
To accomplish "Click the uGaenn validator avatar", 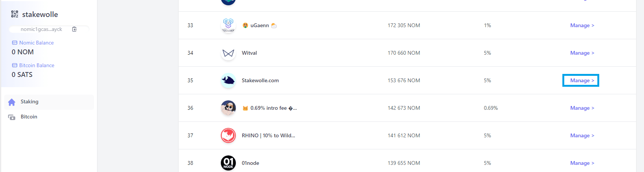I will click(228, 25).
